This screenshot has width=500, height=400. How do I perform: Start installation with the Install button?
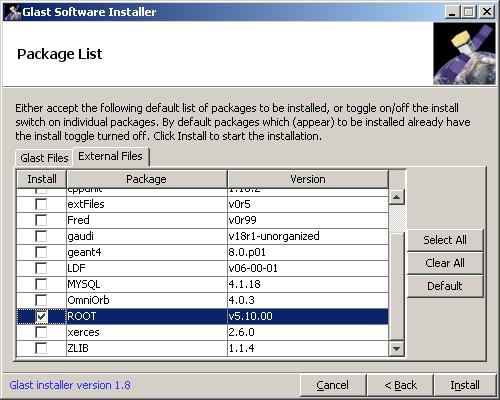[465, 385]
